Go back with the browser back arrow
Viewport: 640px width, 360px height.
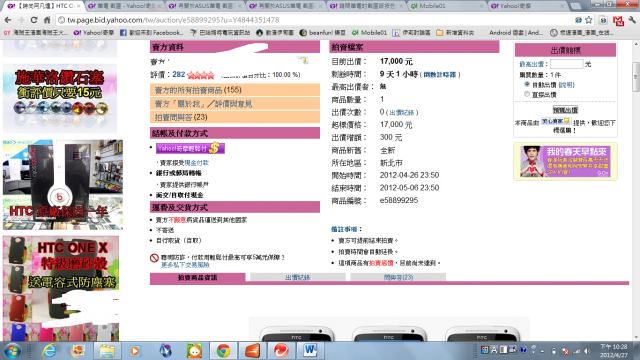coord(8,20)
